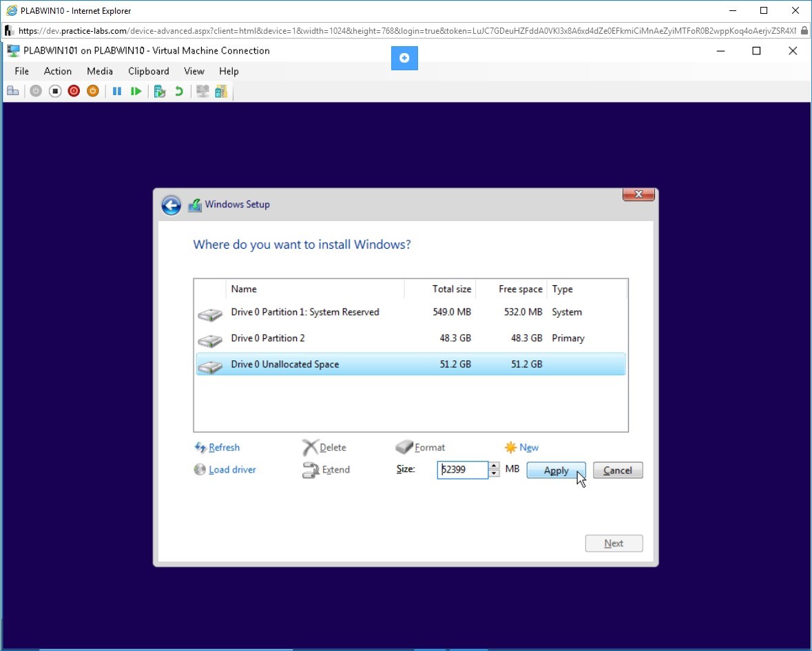Click the greyed Enhanced Session toolbar icon
The image size is (812, 651).
click(x=202, y=92)
